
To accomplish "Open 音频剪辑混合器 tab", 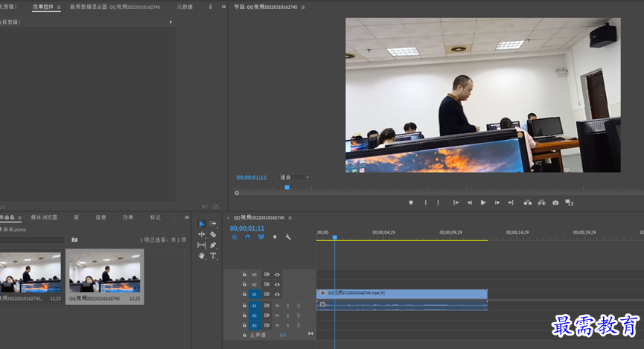I will tap(115, 7).
